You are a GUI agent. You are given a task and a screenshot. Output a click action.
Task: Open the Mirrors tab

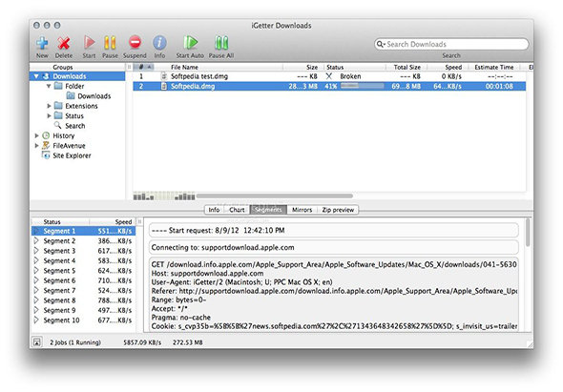tap(302, 210)
